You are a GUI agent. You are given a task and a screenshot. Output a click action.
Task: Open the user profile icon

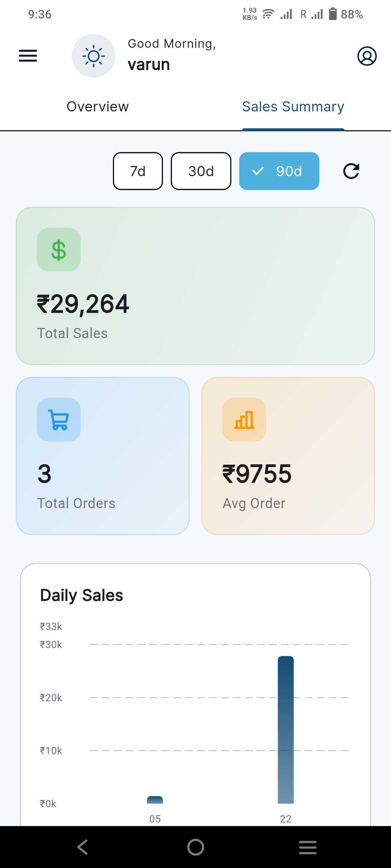(367, 56)
